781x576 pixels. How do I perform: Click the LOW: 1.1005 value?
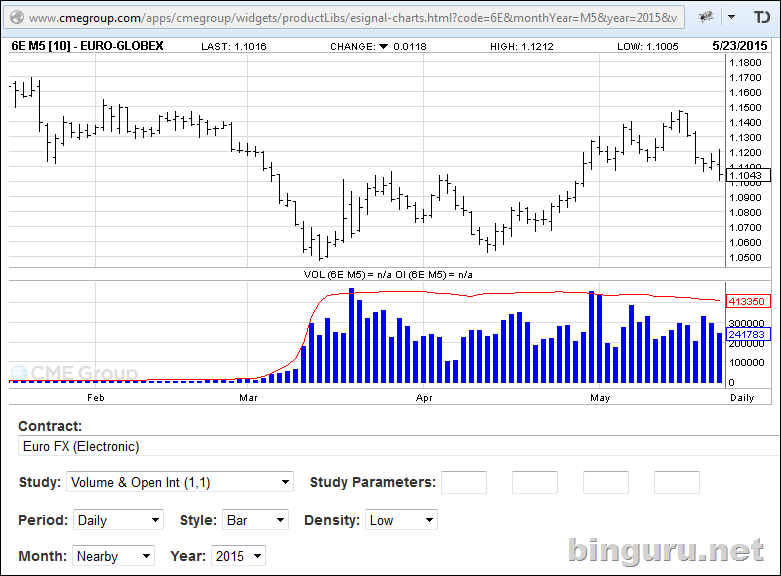click(x=648, y=46)
